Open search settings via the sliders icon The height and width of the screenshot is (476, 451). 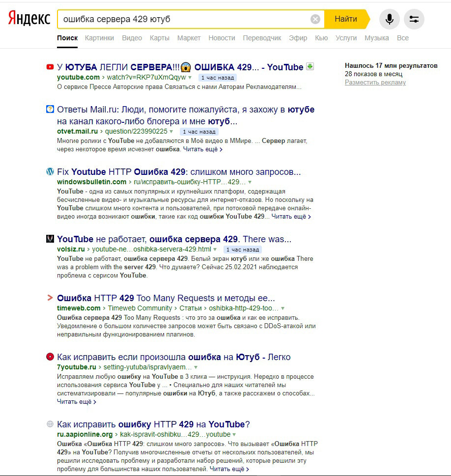[x=414, y=19]
